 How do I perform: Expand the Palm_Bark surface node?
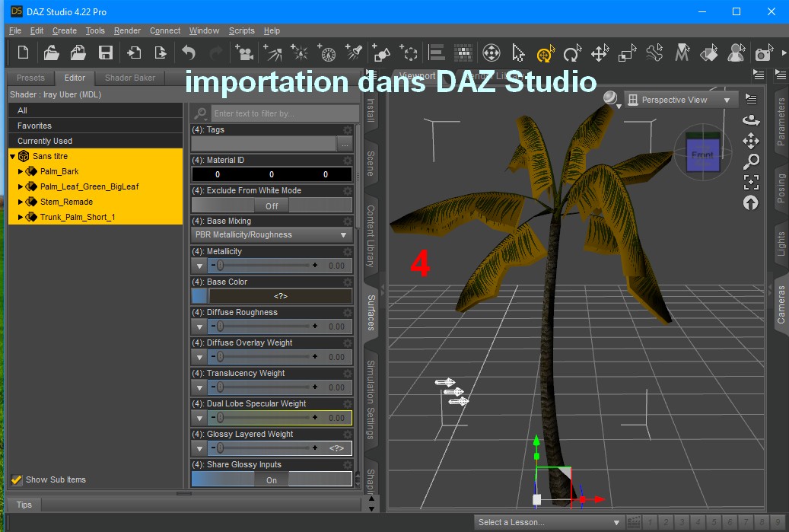21,172
